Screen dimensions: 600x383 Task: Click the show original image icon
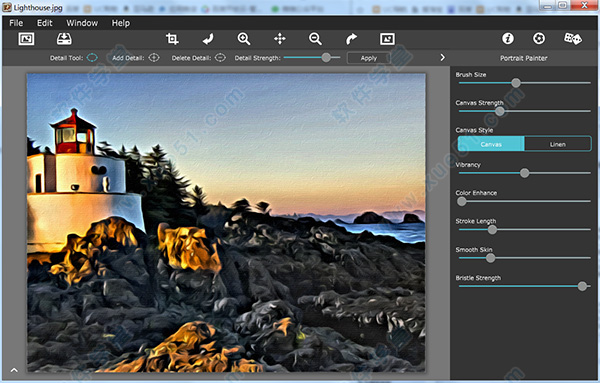[x=387, y=39]
